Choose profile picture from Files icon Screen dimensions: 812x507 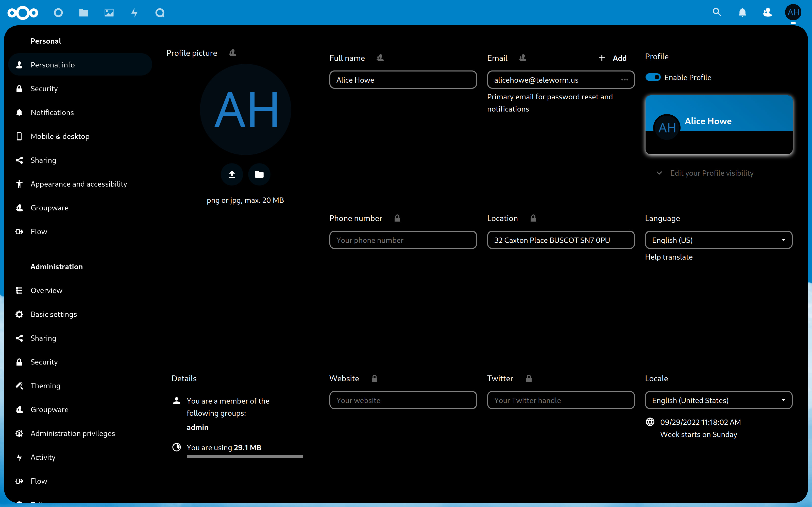259,174
